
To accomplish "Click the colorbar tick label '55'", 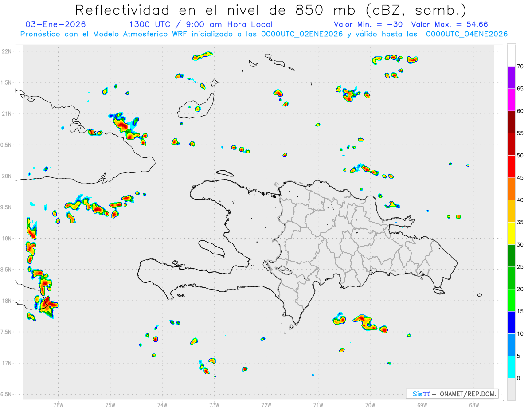I will tap(520, 133).
